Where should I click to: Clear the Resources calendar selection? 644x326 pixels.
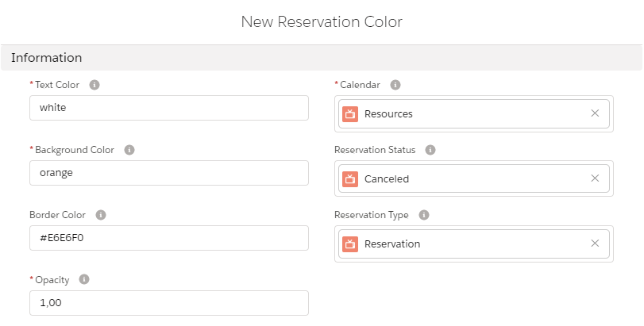click(x=595, y=113)
